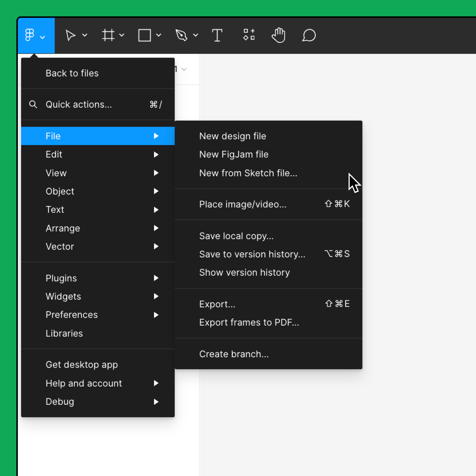Choose New design file
Viewport: 476px width, 476px height.
[x=268, y=136]
